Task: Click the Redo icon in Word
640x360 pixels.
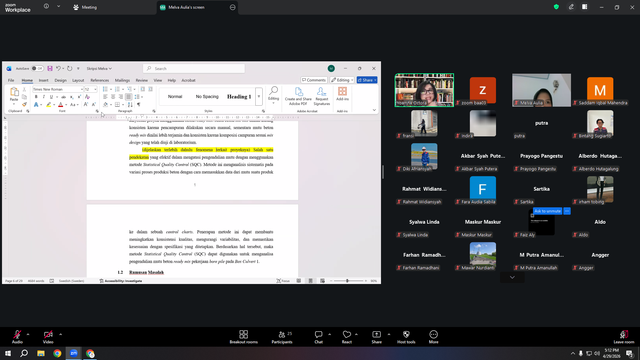Action: (69, 69)
